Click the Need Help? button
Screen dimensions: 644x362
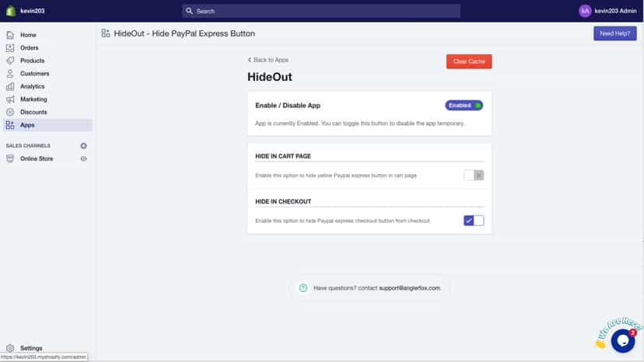tap(615, 33)
